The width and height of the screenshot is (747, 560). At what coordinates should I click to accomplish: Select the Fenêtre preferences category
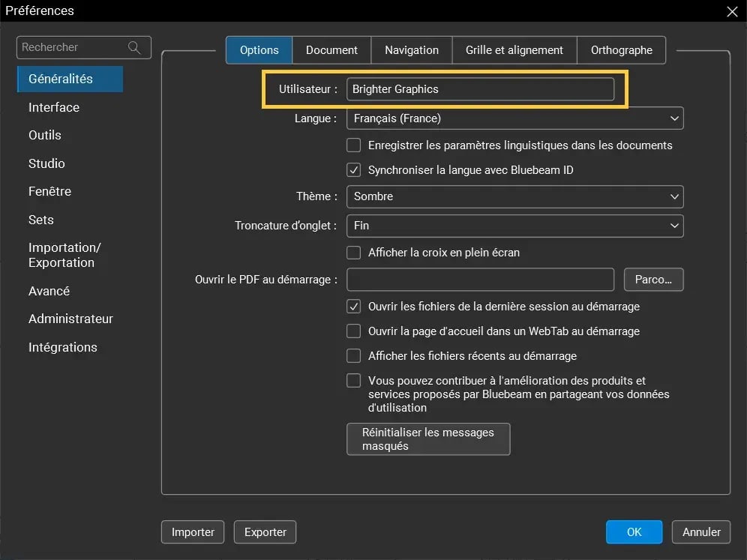tap(49, 191)
